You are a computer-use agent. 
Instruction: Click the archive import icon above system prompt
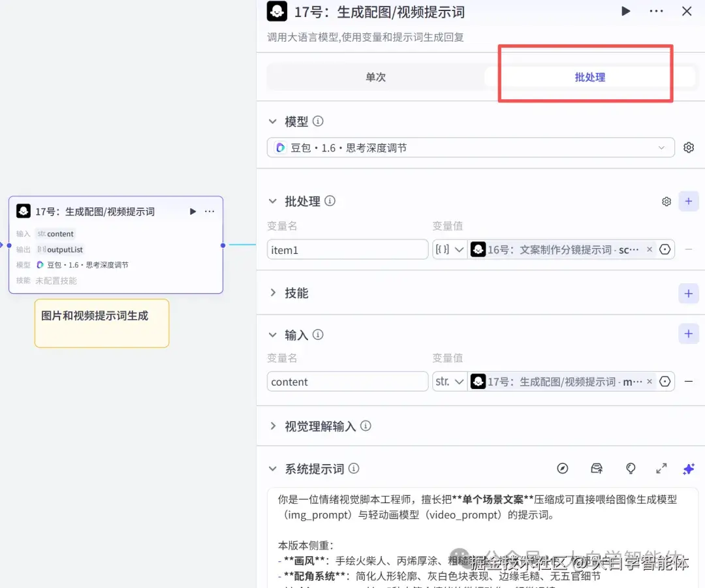tap(597, 469)
